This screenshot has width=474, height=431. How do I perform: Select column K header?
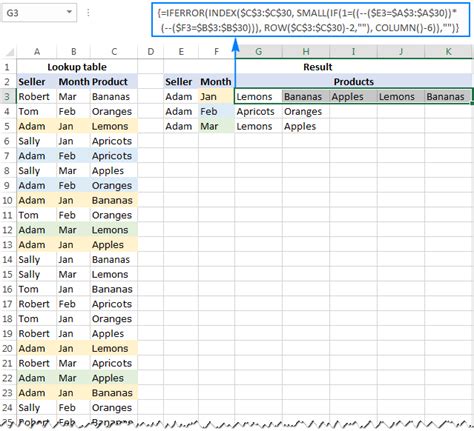[x=448, y=52]
